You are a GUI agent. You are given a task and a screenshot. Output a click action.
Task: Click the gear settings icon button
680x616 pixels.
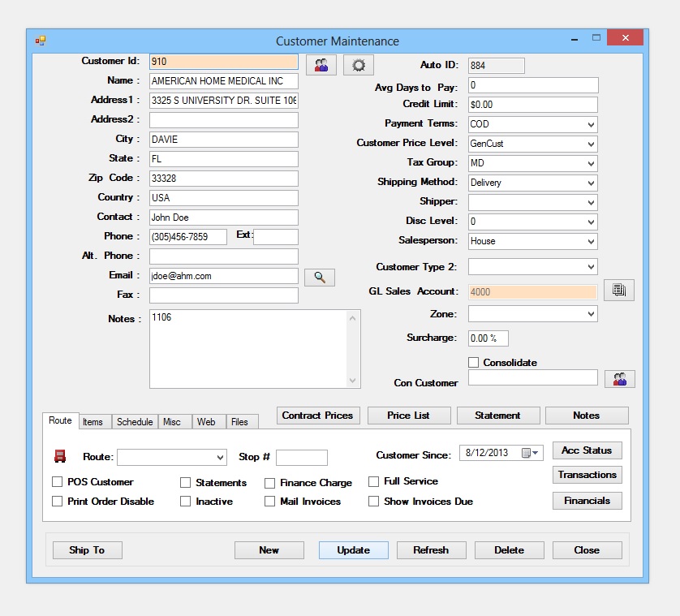[358, 65]
